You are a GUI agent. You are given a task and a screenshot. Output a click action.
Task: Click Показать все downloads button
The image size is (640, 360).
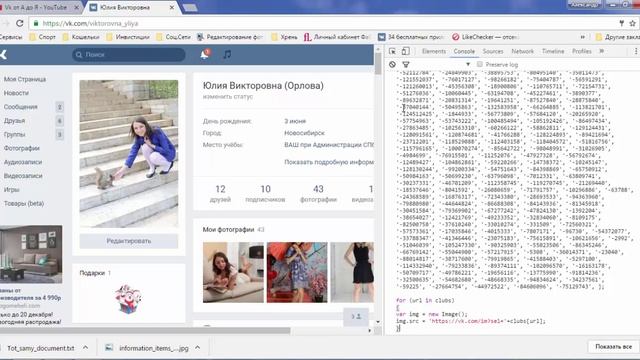pyautogui.click(x=613, y=347)
